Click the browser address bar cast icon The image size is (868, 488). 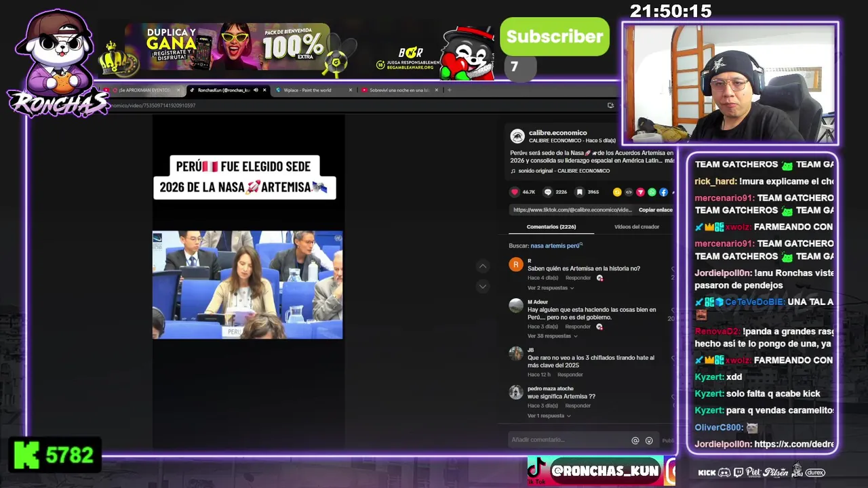[x=610, y=105]
